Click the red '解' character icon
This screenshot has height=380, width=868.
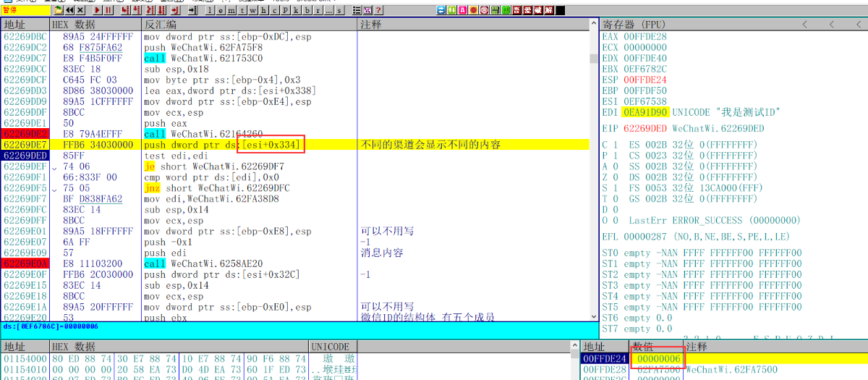(x=549, y=10)
